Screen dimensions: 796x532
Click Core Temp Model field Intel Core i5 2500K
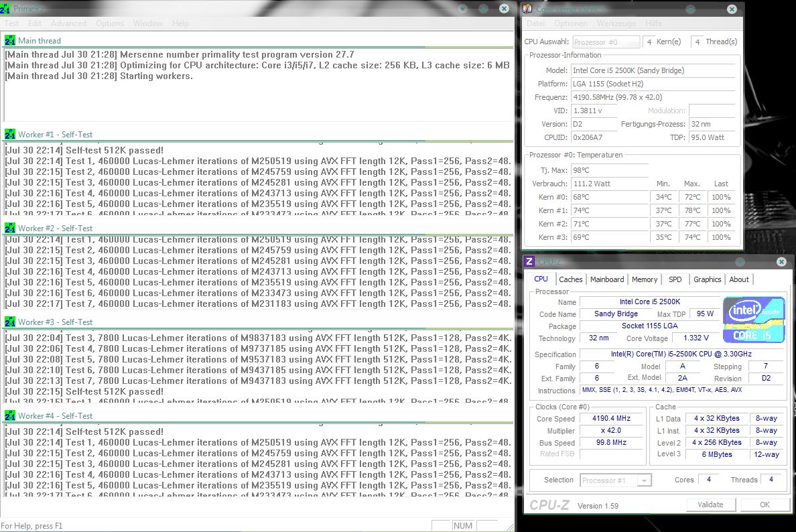click(x=653, y=70)
